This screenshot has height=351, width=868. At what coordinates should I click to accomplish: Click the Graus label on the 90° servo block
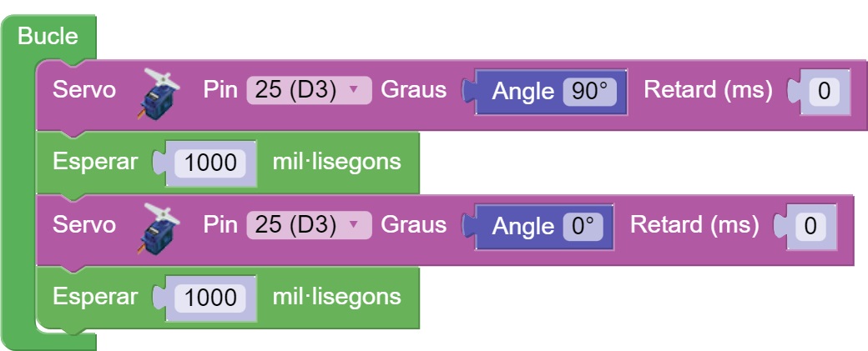click(x=414, y=90)
